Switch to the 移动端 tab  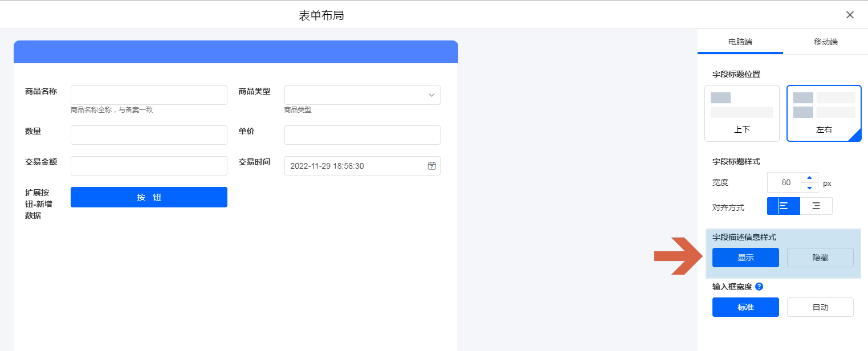click(825, 42)
